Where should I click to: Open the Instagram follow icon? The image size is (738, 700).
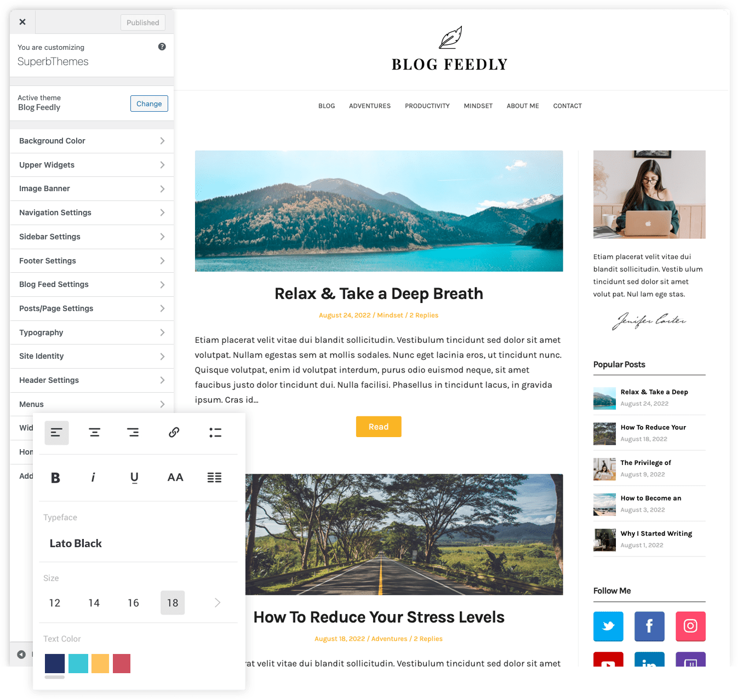[690, 626]
